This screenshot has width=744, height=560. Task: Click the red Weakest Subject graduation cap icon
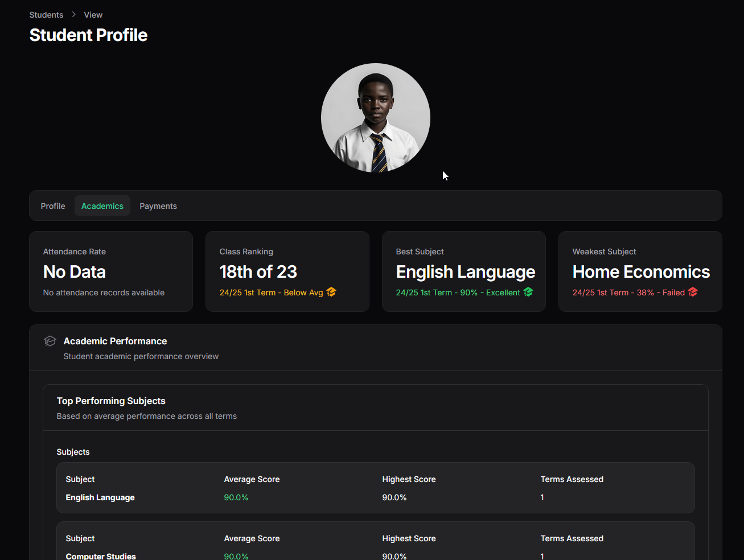click(693, 292)
